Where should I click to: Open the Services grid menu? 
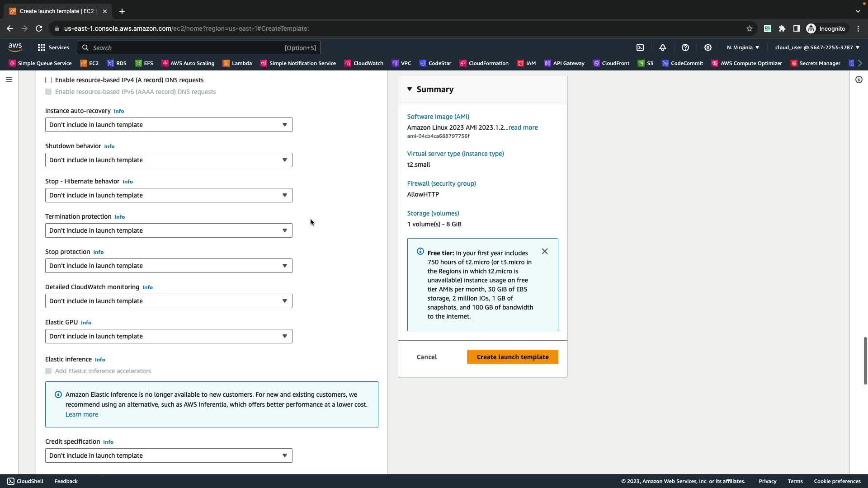pyautogui.click(x=53, y=47)
